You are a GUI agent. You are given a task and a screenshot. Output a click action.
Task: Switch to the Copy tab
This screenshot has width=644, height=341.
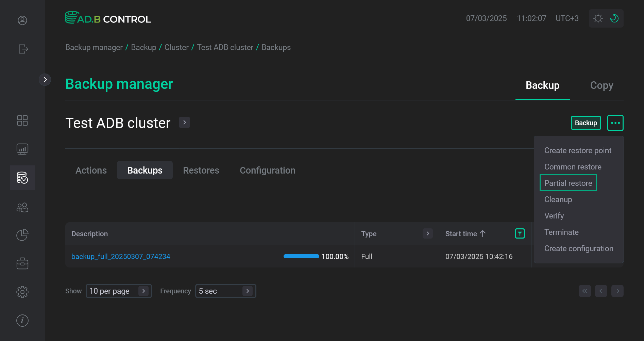601,85
